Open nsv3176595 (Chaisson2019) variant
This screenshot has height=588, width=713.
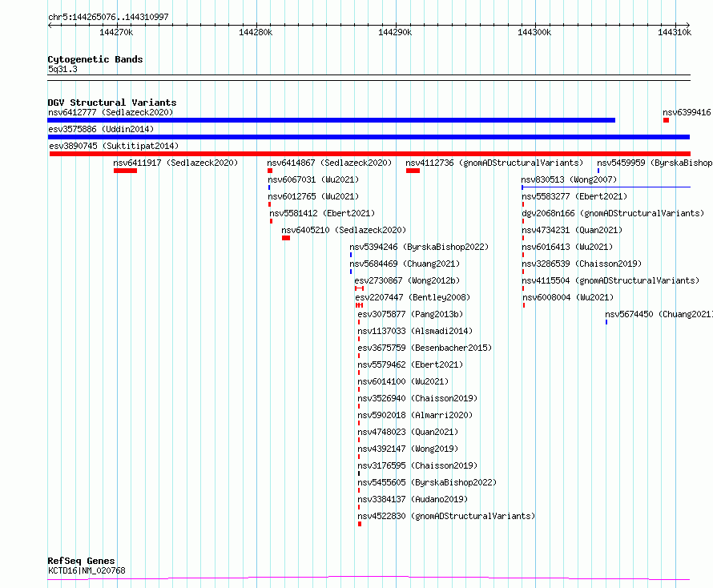click(417, 465)
